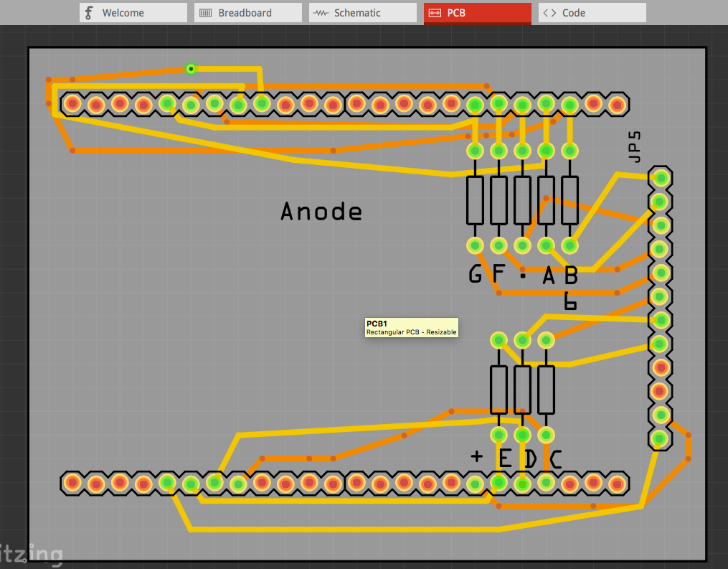Select the "+" silkscreen label near E
The image size is (728, 569).
477,456
